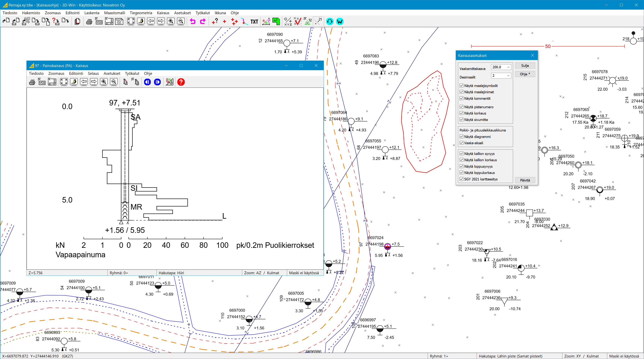Click the magenta undo arrow icon
644x359 pixels.
192,21
